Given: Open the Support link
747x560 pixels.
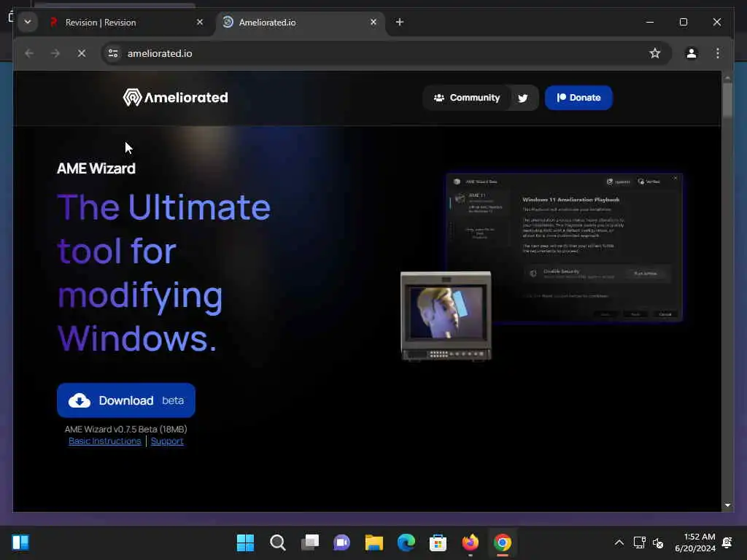Looking at the screenshot, I should (x=167, y=441).
